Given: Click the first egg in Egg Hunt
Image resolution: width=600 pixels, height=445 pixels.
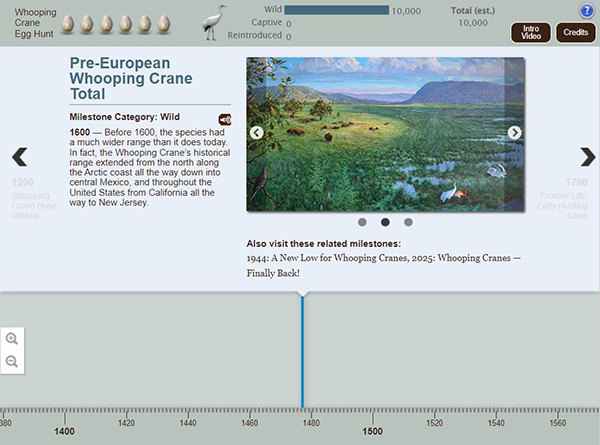Looking at the screenshot, I should coord(68,24).
